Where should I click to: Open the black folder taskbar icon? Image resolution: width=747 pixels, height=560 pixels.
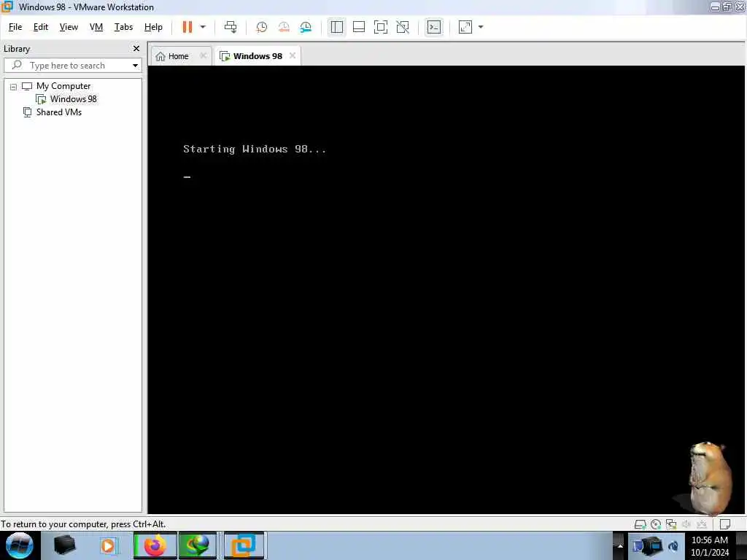[x=65, y=545]
